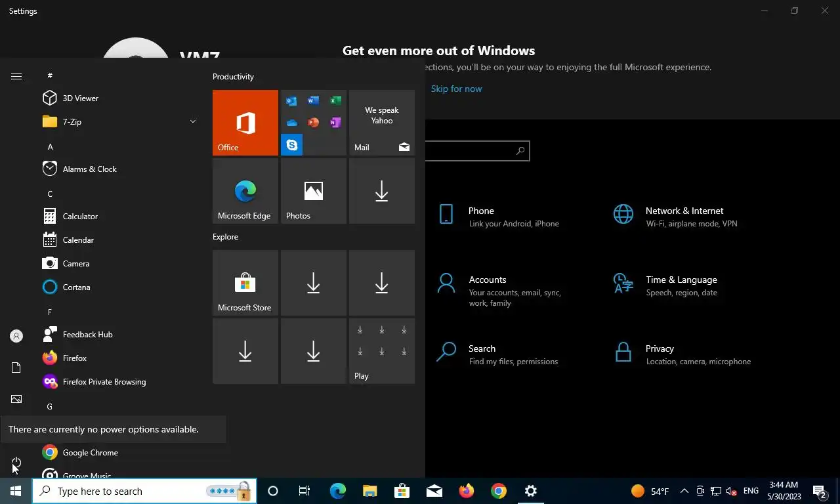Open the clock showing 3:44 AM

click(784, 491)
